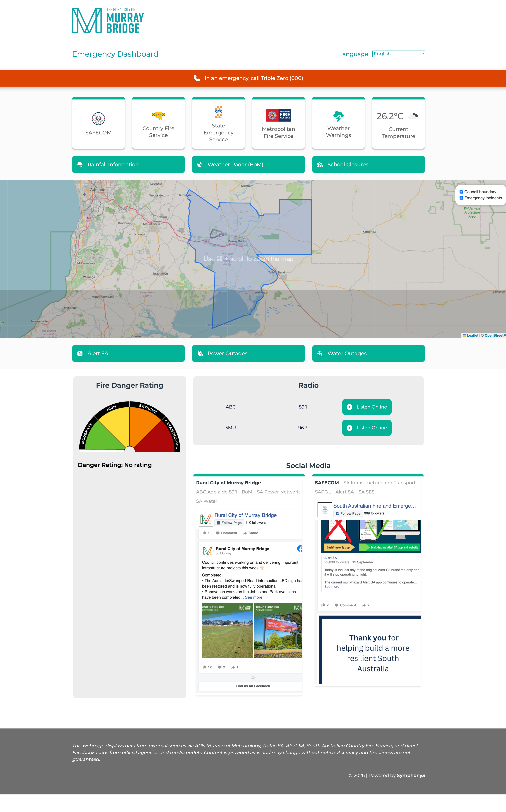This screenshot has height=812, width=506.
Task: Select the SA SES feed tab
Action: coord(366,492)
